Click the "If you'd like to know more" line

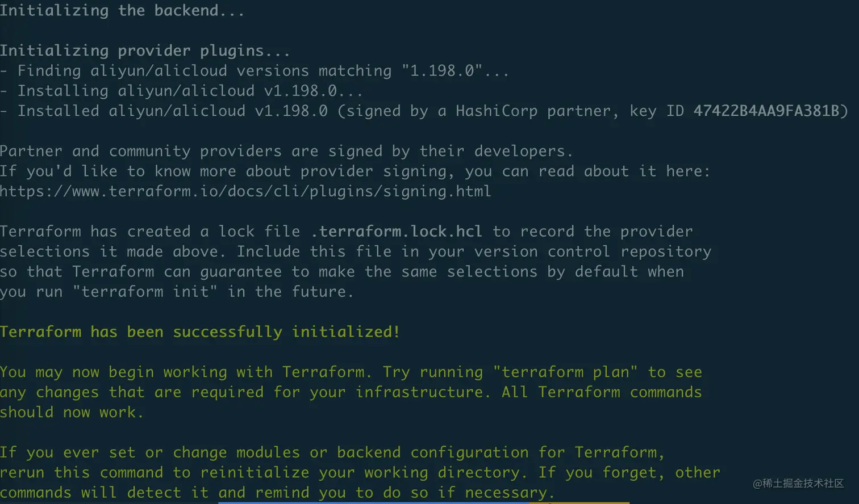[x=355, y=171]
